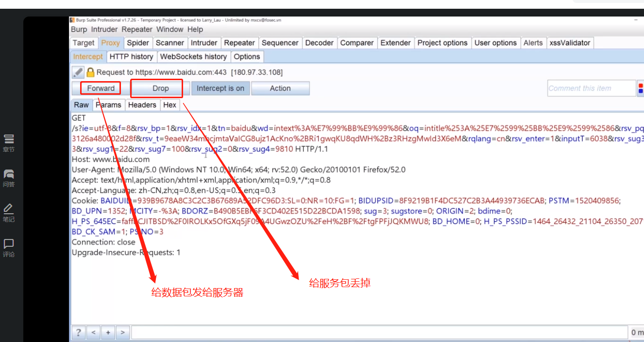Select the WebSockets history sub-tab

[193, 56]
